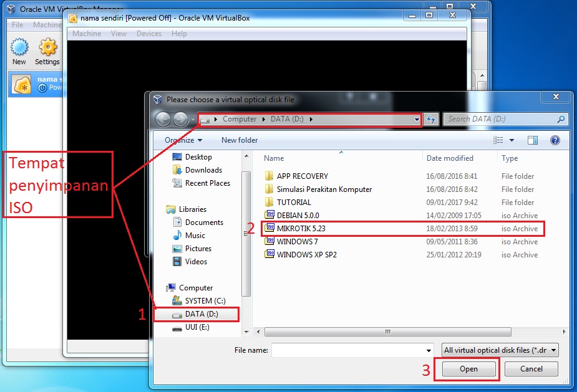This screenshot has height=392, width=577.
Task: Open the Organize dropdown menu
Action: pyautogui.click(x=183, y=140)
